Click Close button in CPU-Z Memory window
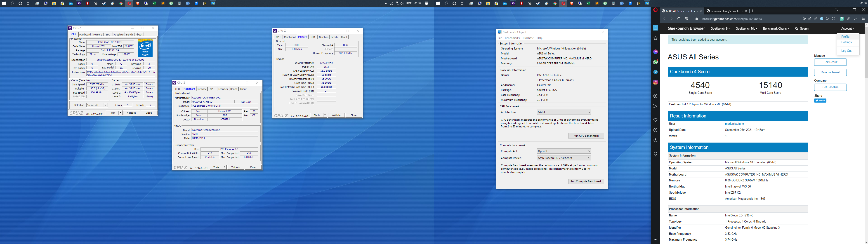The image size is (868, 244). click(354, 115)
